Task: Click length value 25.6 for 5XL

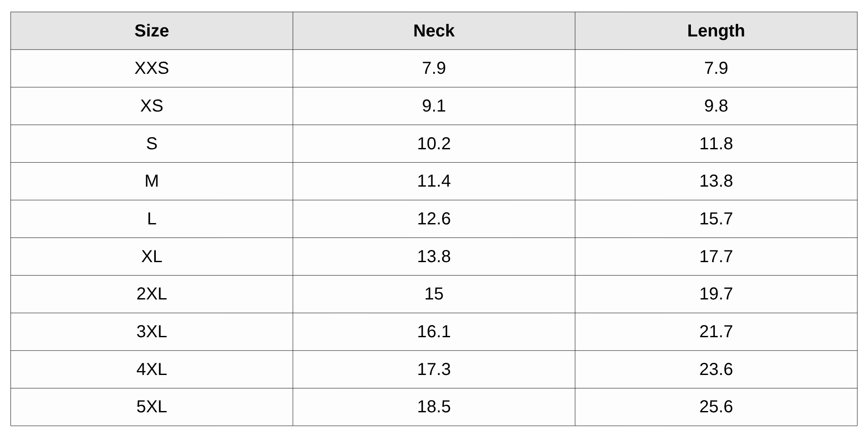Action: [716, 407]
